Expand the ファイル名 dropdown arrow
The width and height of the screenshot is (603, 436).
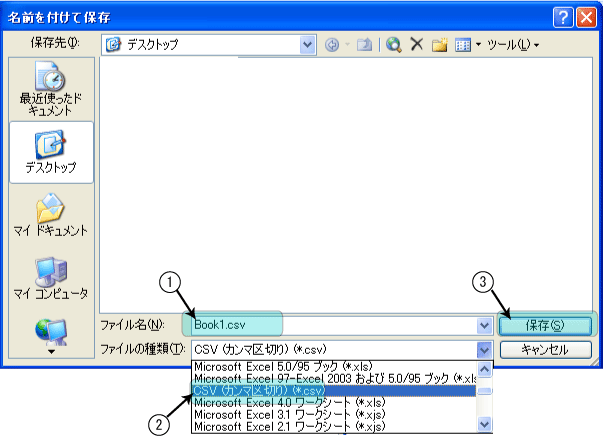pos(485,326)
